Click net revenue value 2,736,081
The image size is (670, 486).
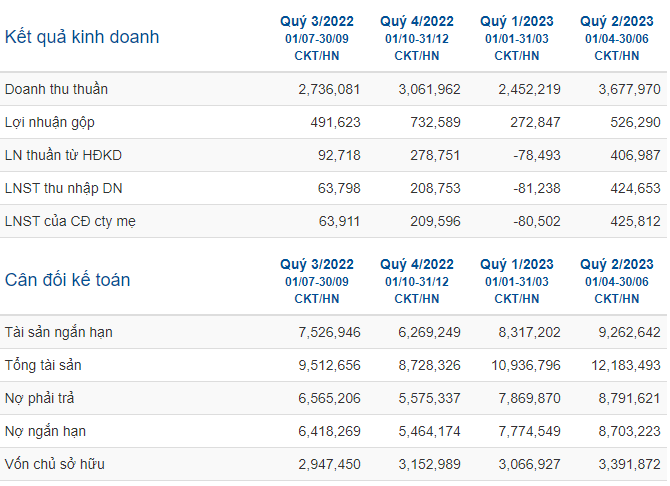click(329, 89)
